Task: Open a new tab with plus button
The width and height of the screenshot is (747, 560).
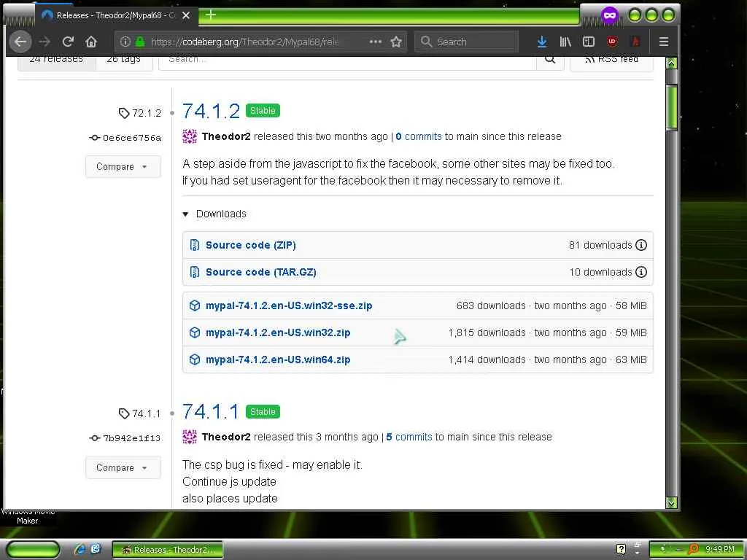Action: (x=211, y=15)
